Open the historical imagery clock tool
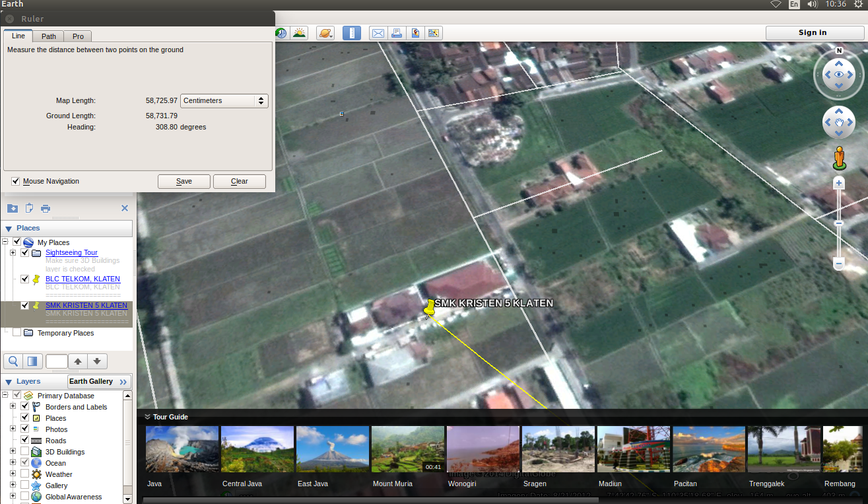 pyautogui.click(x=281, y=33)
